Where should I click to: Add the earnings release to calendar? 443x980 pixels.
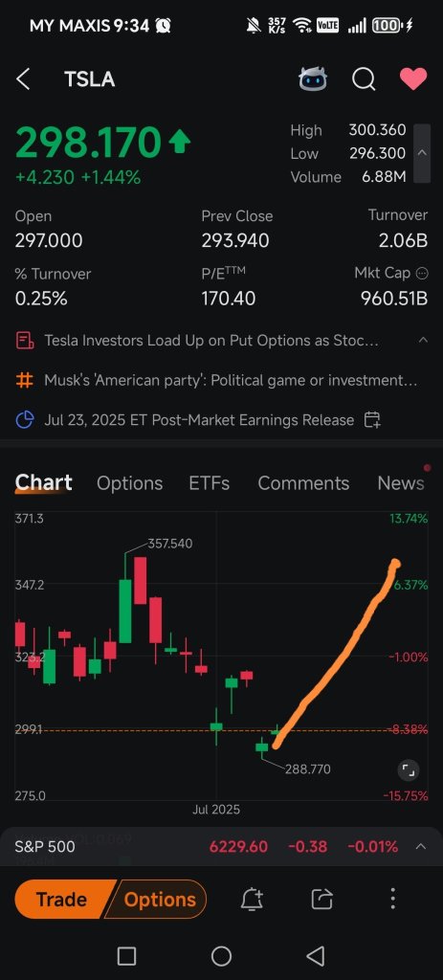pyautogui.click(x=372, y=420)
